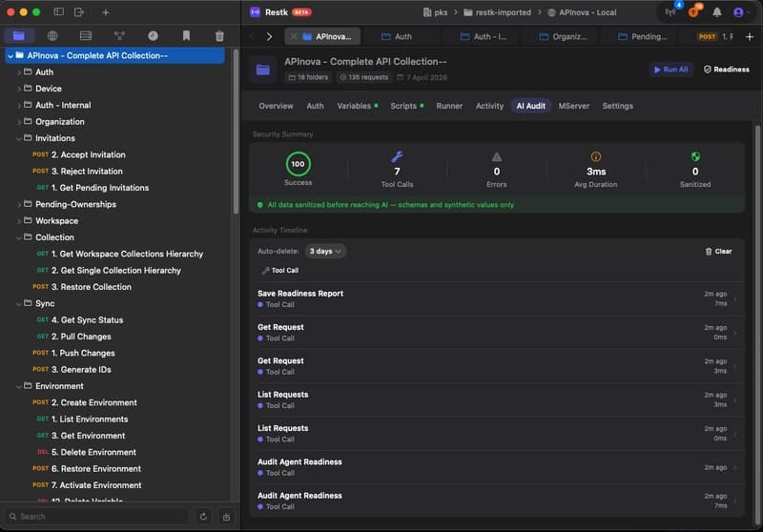
Task: Collapse the Invitations folder
Action: (x=19, y=138)
